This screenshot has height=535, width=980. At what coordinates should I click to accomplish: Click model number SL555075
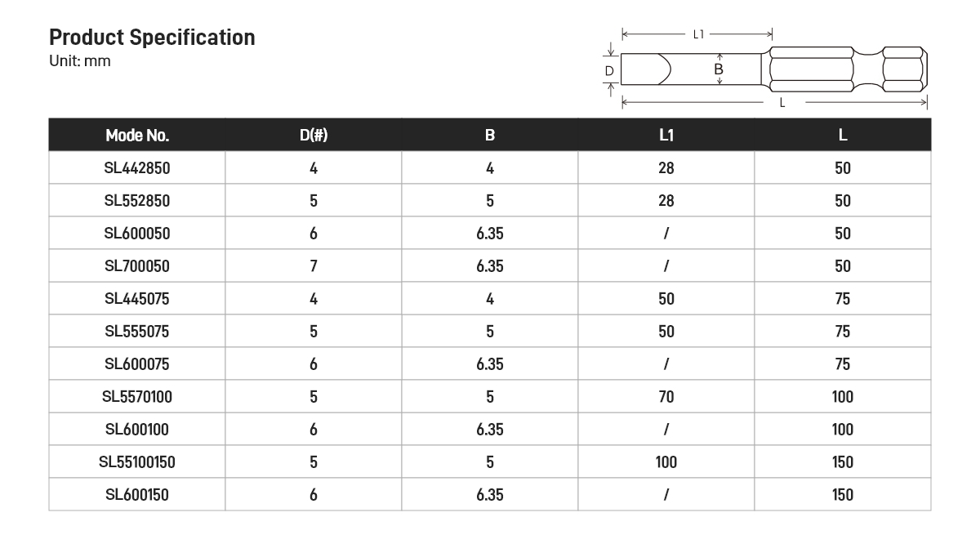137,332
